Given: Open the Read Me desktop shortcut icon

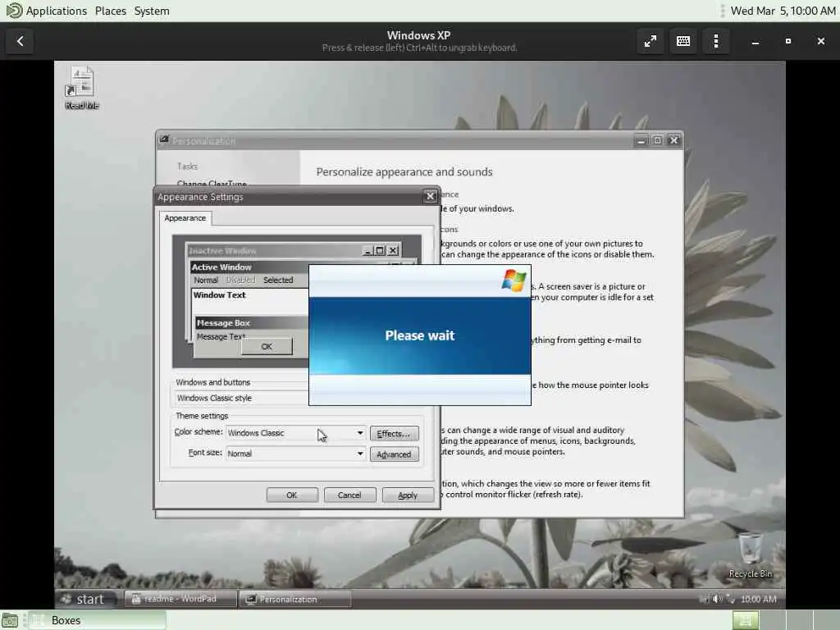Looking at the screenshot, I should (x=81, y=87).
